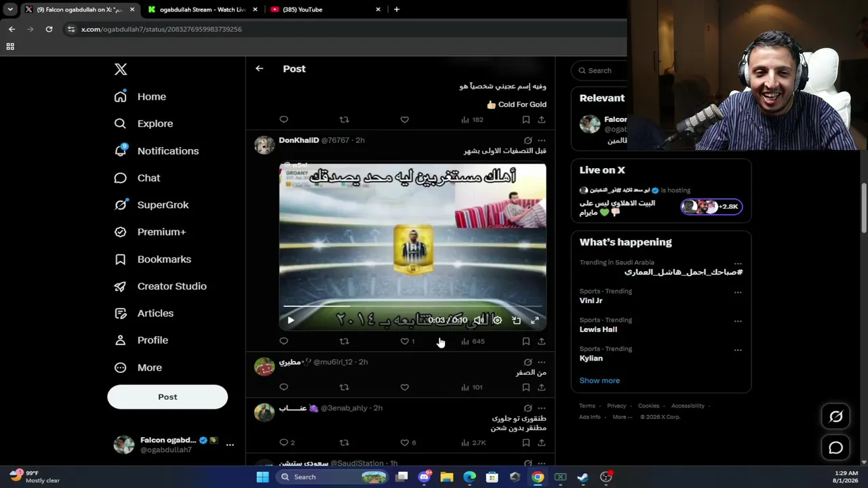The height and width of the screenshot is (488, 868).
Task: View analytics showing 645 views
Action: pyautogui.click(x=473, y=342)
